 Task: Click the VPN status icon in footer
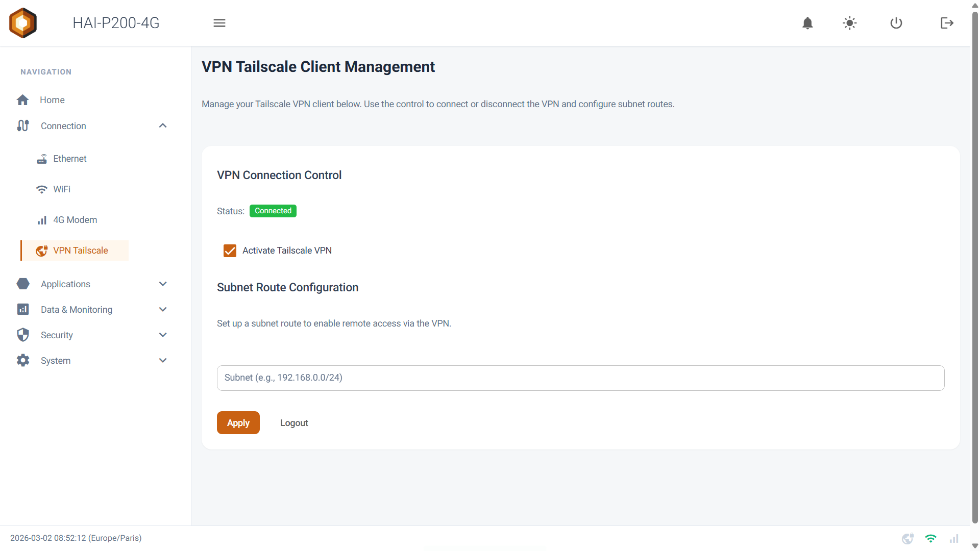[908, 538]
